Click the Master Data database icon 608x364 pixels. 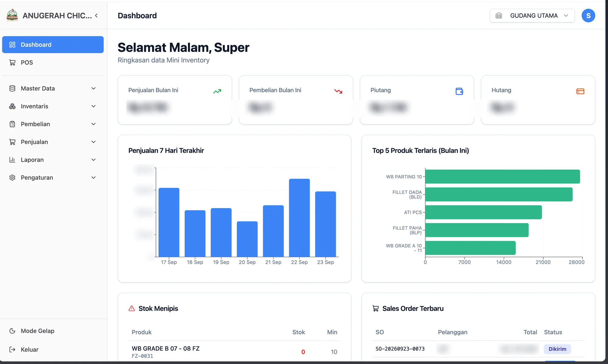click(x=12, y=88)
